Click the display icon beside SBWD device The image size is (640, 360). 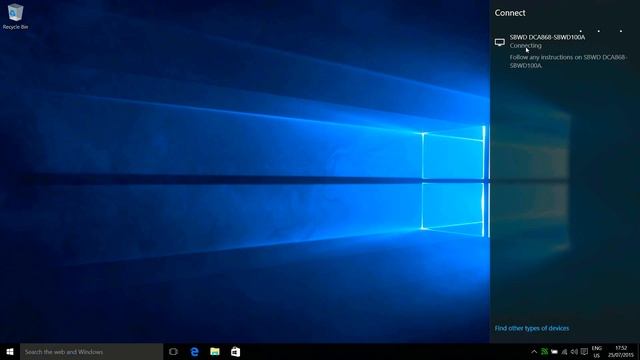(x=500, y=42)
